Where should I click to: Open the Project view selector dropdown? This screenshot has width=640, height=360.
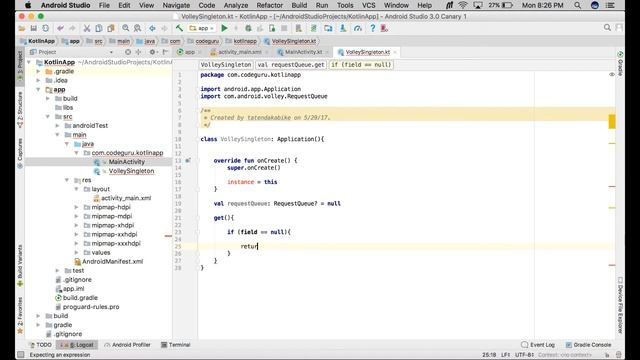pos(71,52)
